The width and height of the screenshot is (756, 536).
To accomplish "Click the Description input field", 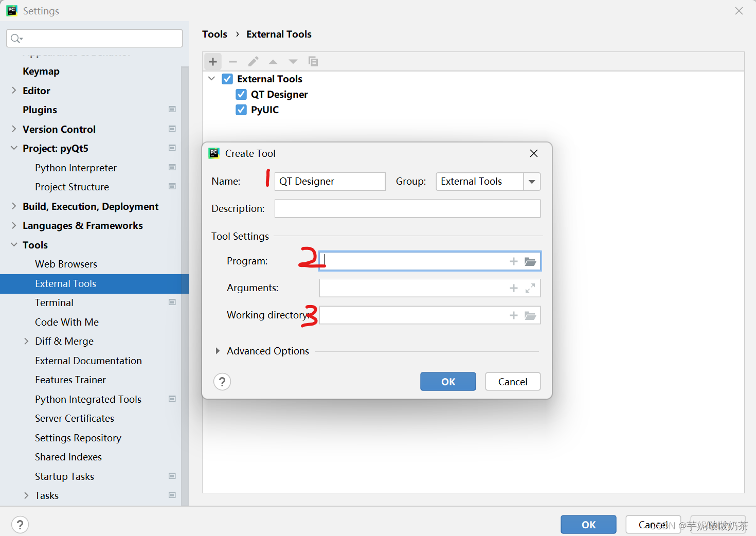I will (407, 209).
